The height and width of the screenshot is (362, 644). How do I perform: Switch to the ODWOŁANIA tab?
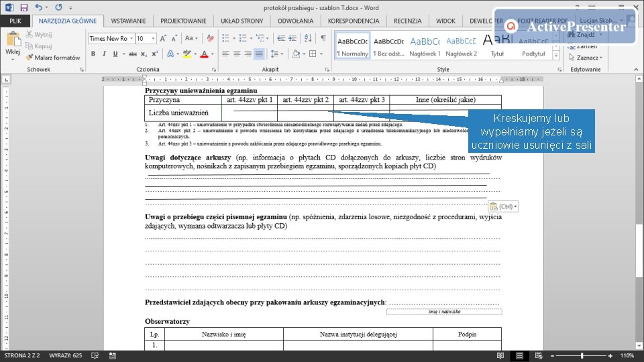tap(295, 21)
